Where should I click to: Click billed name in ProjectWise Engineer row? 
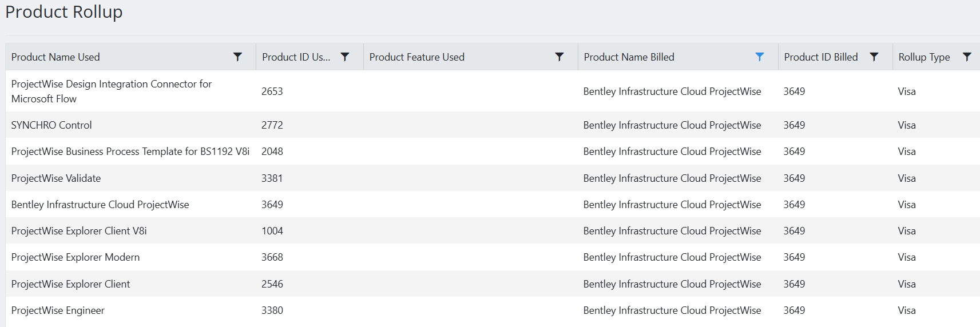click(672, 310)
